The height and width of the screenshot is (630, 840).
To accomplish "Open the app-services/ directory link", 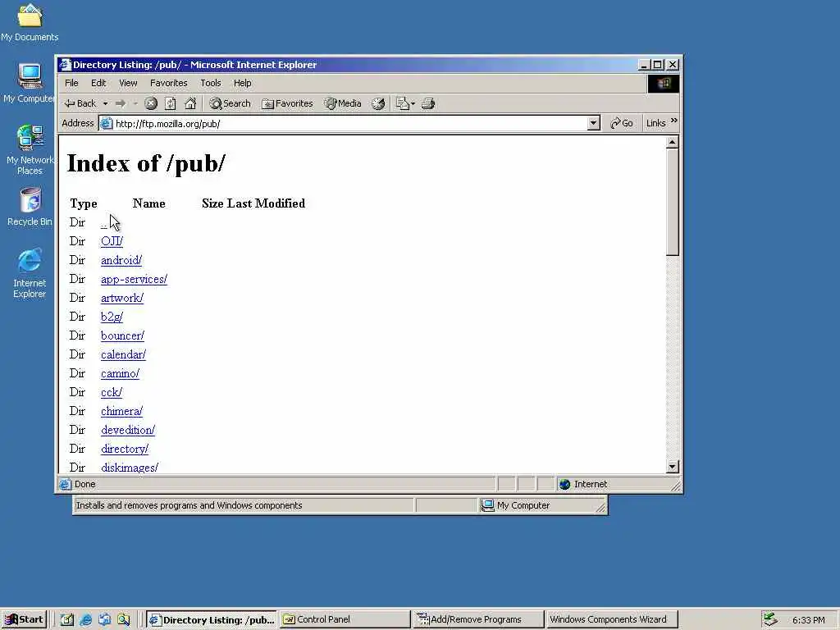I will [134, 279].
